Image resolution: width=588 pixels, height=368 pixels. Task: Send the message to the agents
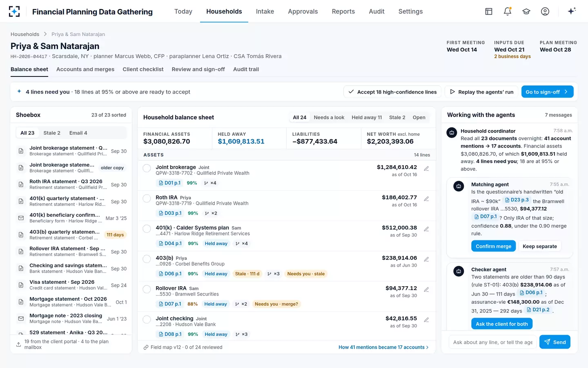555,342
